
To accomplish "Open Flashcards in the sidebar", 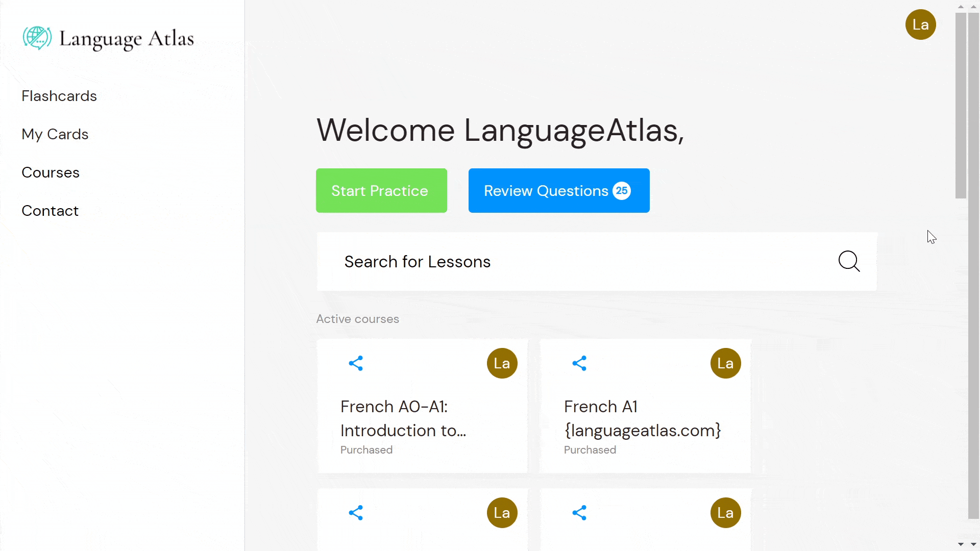I will (59, 96).
